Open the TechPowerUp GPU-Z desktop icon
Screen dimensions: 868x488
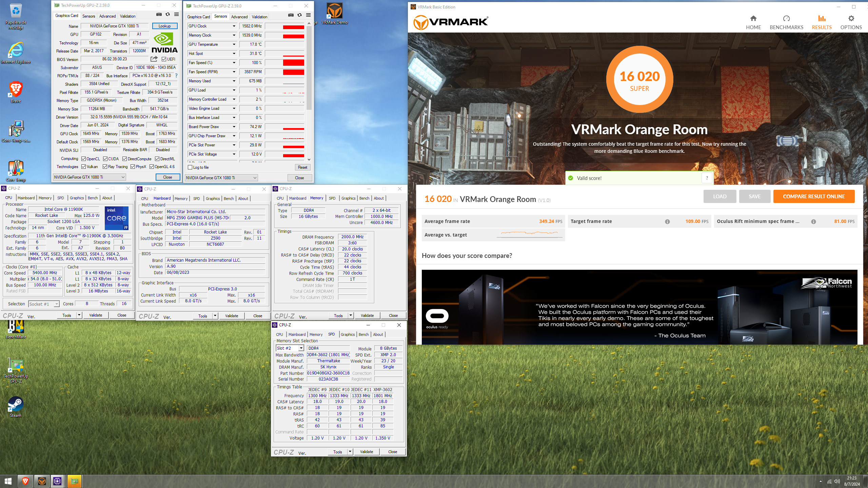(16, 371)
